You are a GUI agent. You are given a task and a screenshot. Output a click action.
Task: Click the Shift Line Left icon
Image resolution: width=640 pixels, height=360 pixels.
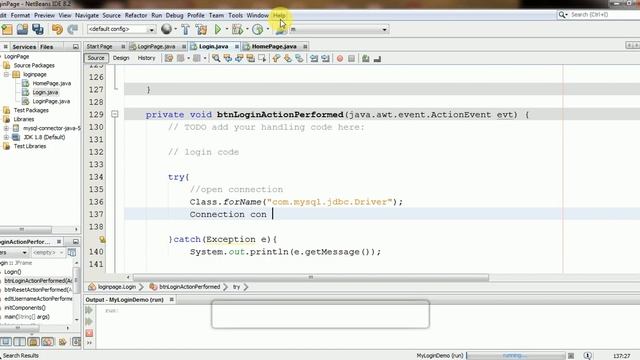click(314, 58)
